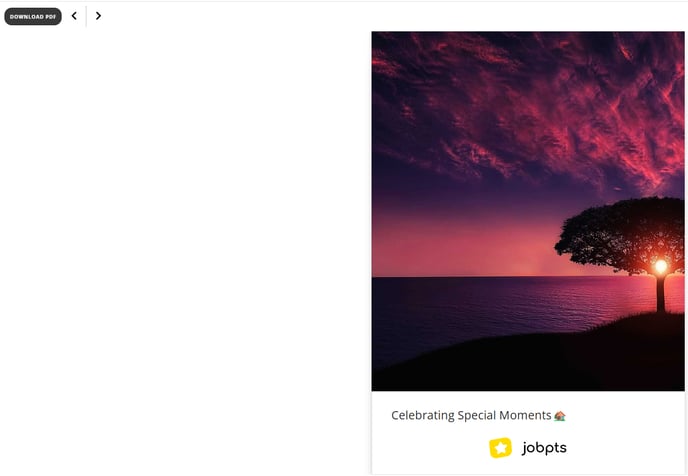Advance to next page with right chevron
Viewport: 688px width, 476px height.
pos(98,16)
